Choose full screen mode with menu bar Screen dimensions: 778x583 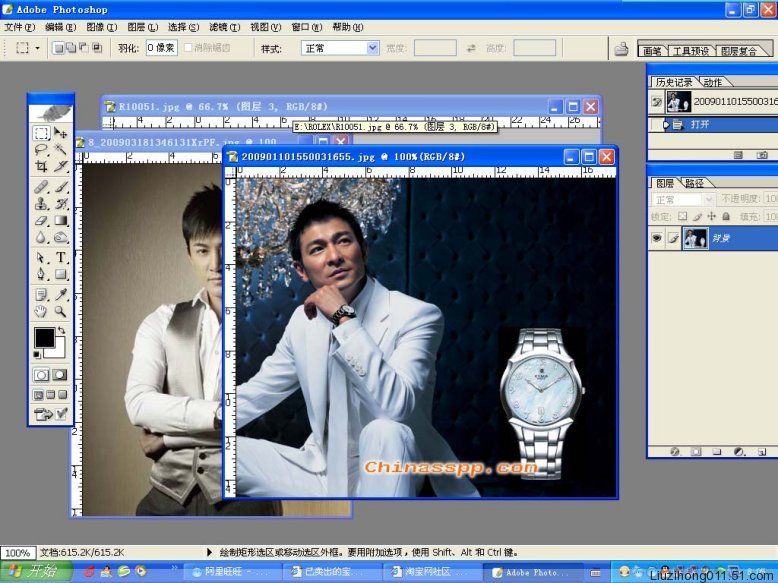[50, 394]
